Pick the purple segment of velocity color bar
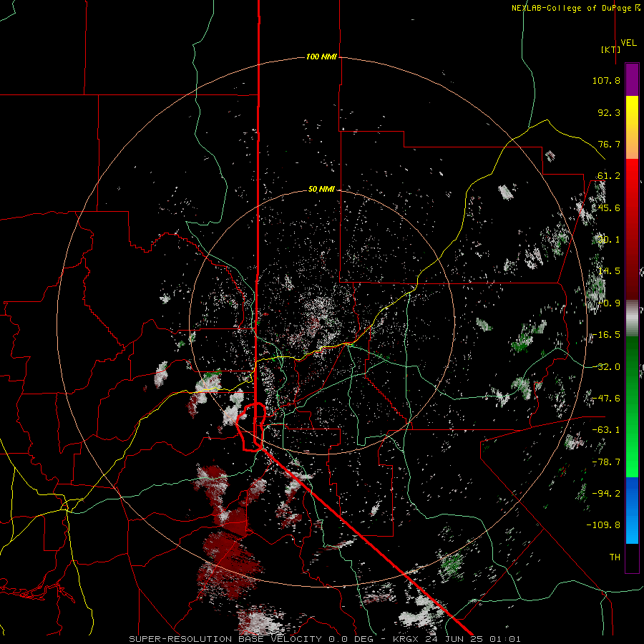Image resolution: width=644 pixels, height=644 pixels. pos(632,79)
